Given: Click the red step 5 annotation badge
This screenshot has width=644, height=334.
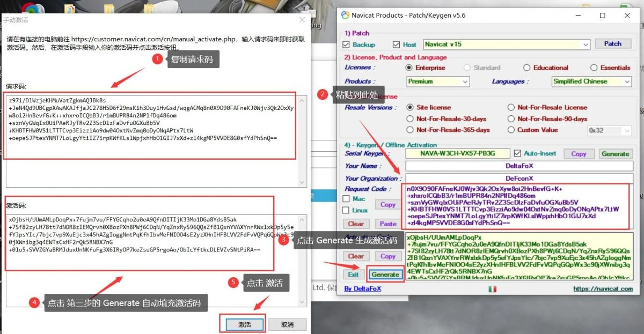Looking at the screenshot, I should [233, 283].
